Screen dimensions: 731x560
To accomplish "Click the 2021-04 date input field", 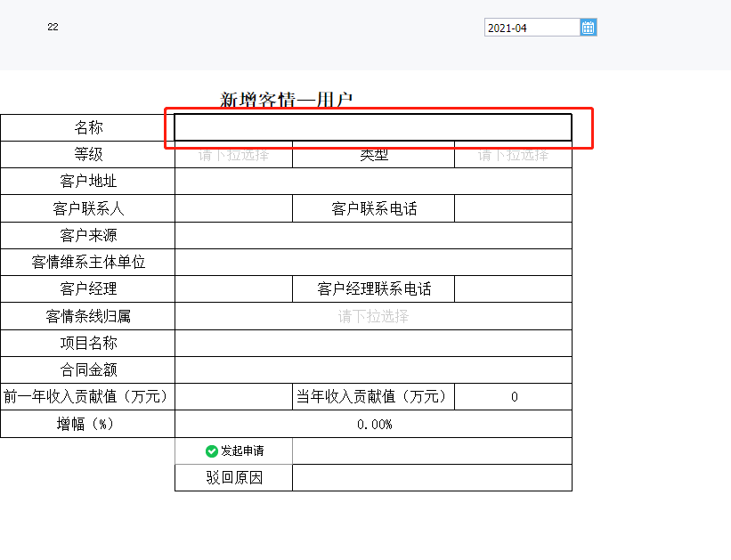I will coord(532,28).
